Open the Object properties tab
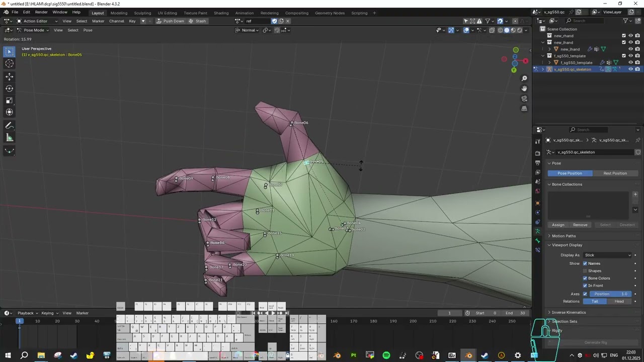The image size is (644, 362). (x=538, y=203)
